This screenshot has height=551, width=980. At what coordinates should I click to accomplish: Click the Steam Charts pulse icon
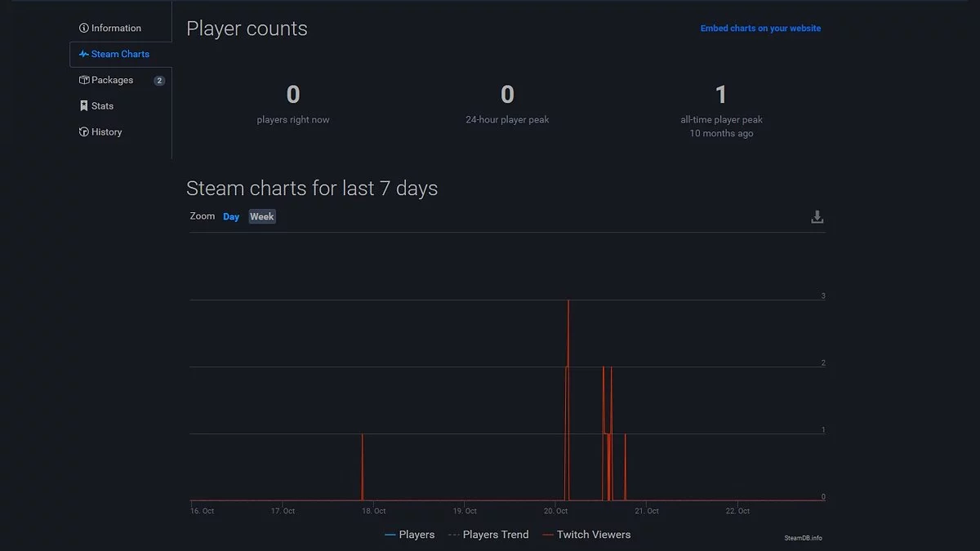click(x=83, y=54)
